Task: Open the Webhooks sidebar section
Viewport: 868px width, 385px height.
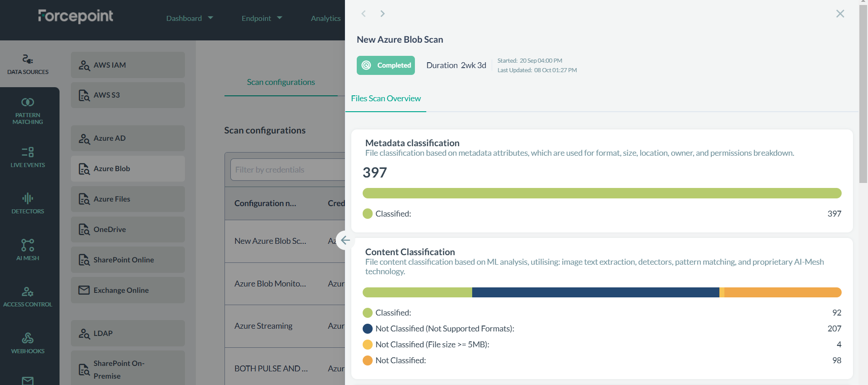Action: point(28,343)
